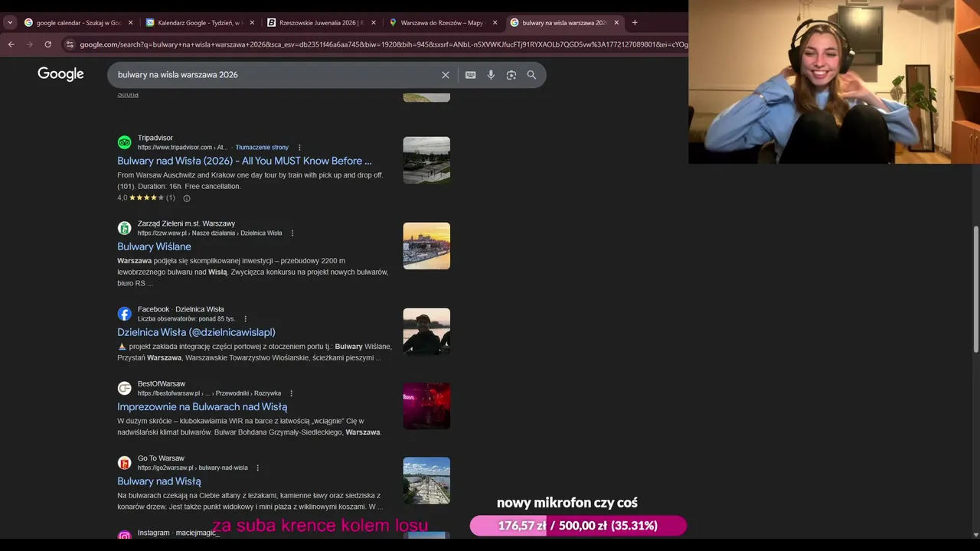Click the donation goal progress bar
Screen dimensions: 980x551
point(578,526)
